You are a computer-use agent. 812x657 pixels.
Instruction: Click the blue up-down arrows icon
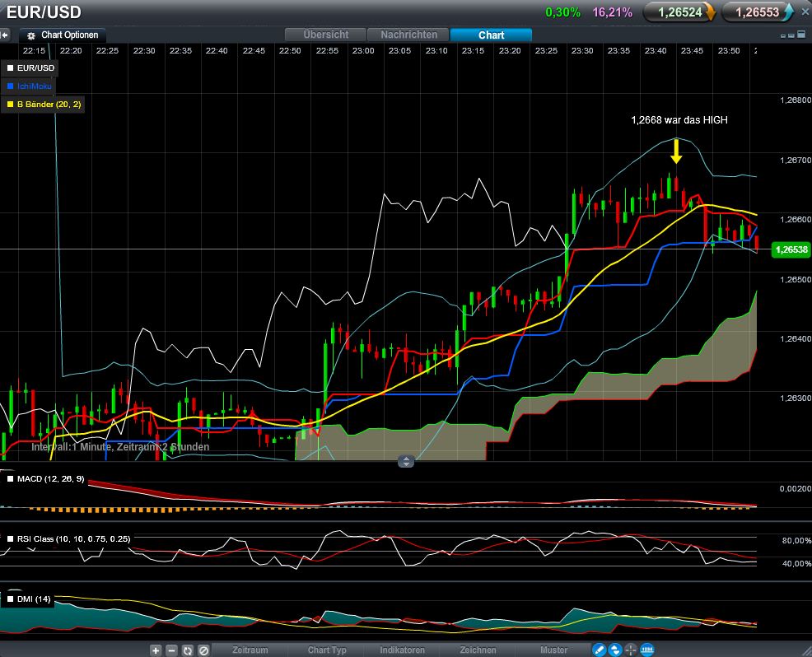pyautogui.click(x=614, y=650)
